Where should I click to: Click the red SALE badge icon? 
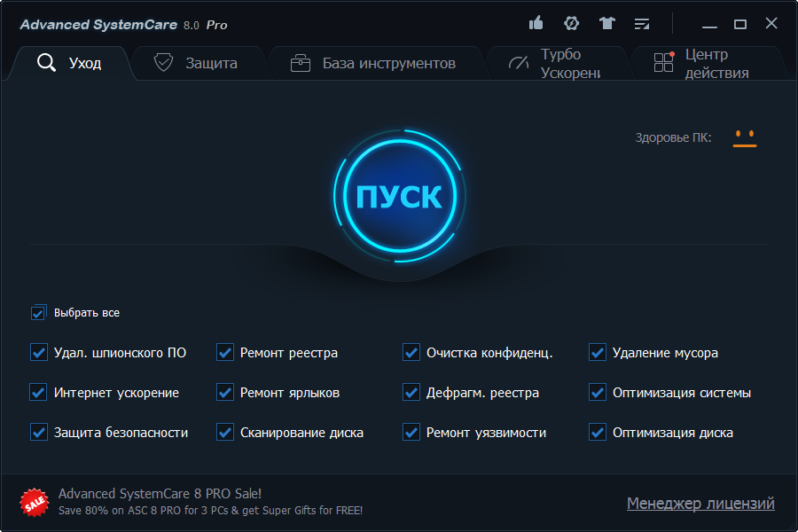pyautogui.click(x=34, y=503)
